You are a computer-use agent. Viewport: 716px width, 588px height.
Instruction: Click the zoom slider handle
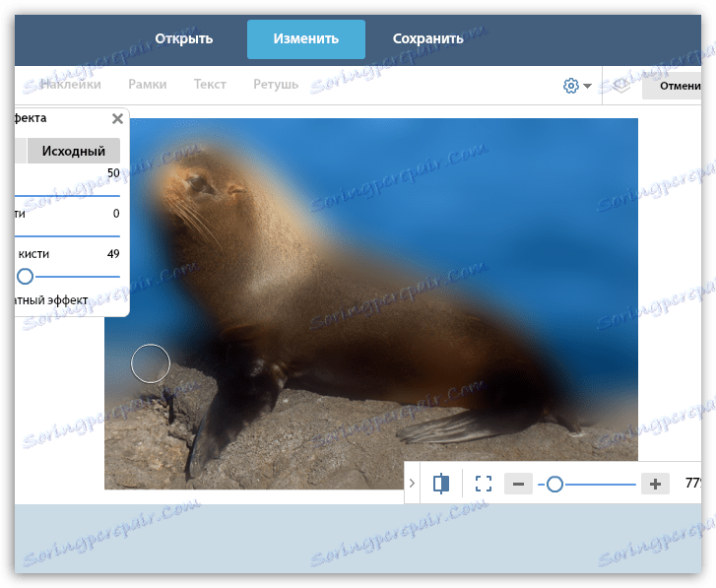(554, 485)
